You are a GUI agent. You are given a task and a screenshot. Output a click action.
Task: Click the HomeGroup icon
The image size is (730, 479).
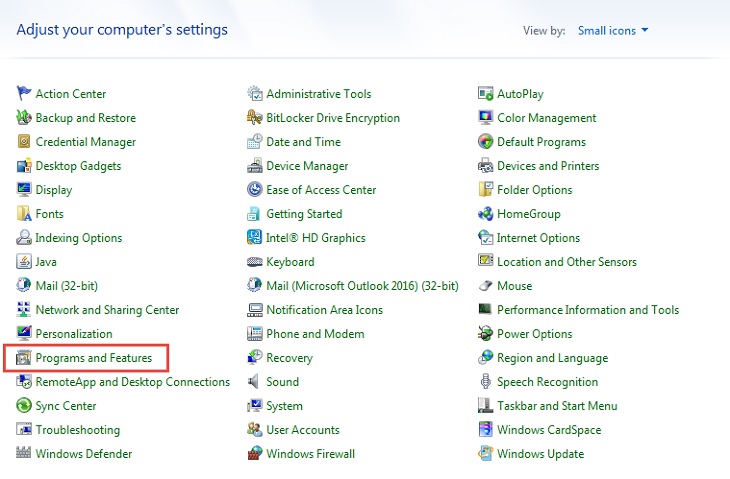click(486, 214)
